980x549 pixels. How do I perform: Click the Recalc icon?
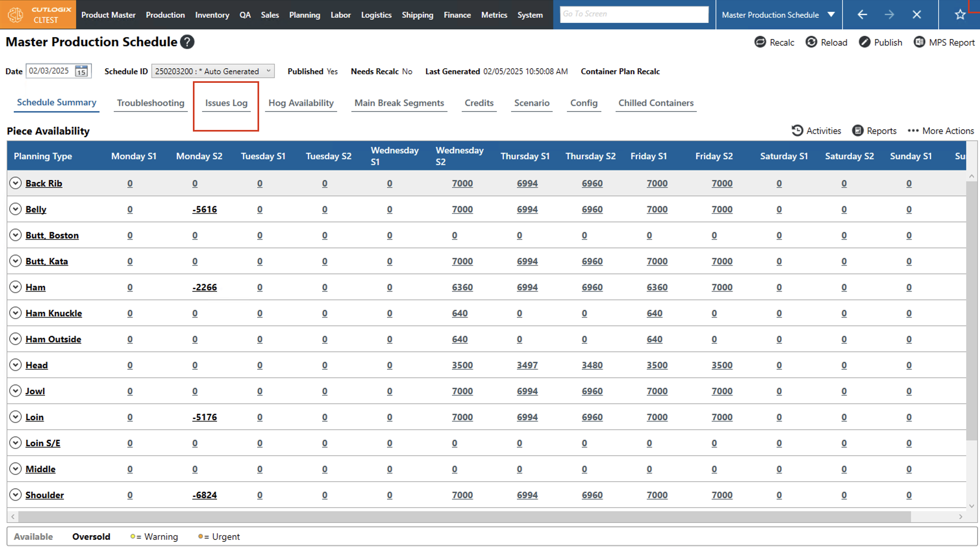pyautogui.click(x=760, y=42)
